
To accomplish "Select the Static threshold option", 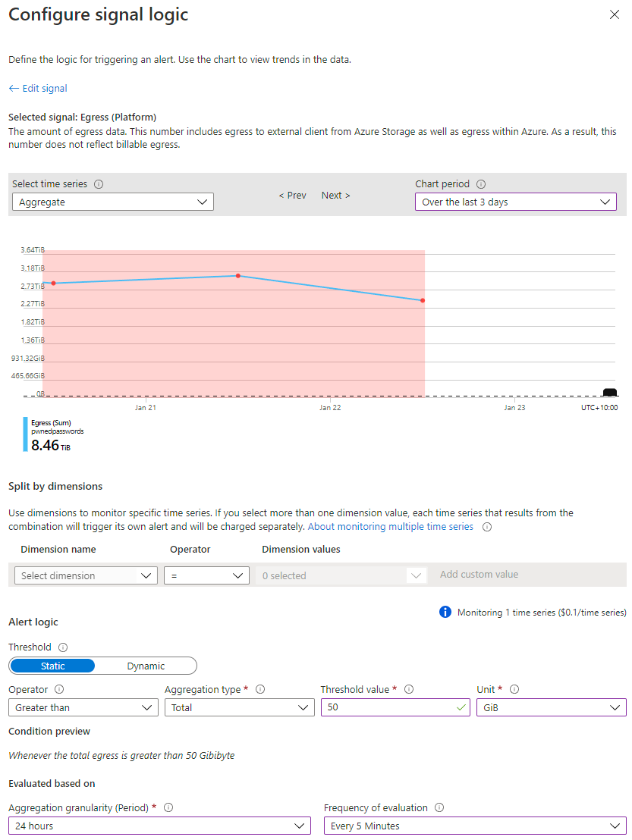I will pyautogui.click(x=52, y=666).
